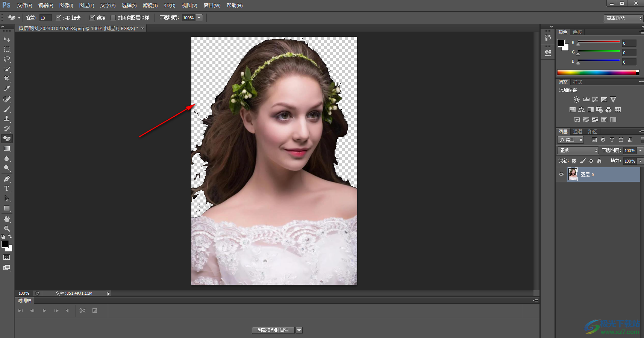Add a Photo Filter adjustment
Screen dimensions: 644x338
click(600, 110)
